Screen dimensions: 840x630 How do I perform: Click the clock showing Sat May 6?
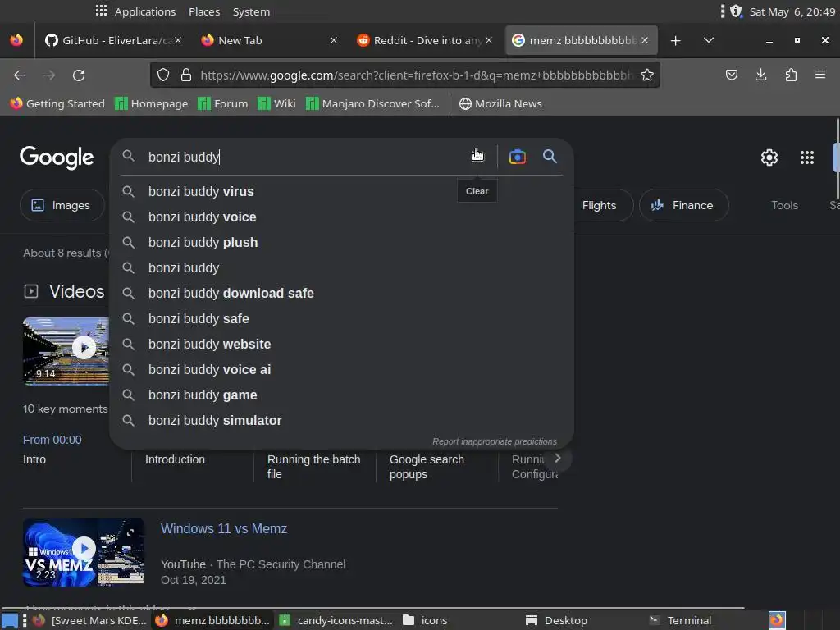[792, 11]
